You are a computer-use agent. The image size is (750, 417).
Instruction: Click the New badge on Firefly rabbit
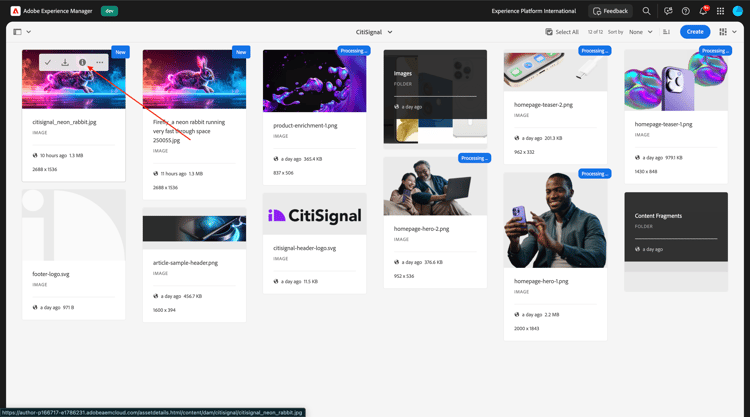click(241, 52)
